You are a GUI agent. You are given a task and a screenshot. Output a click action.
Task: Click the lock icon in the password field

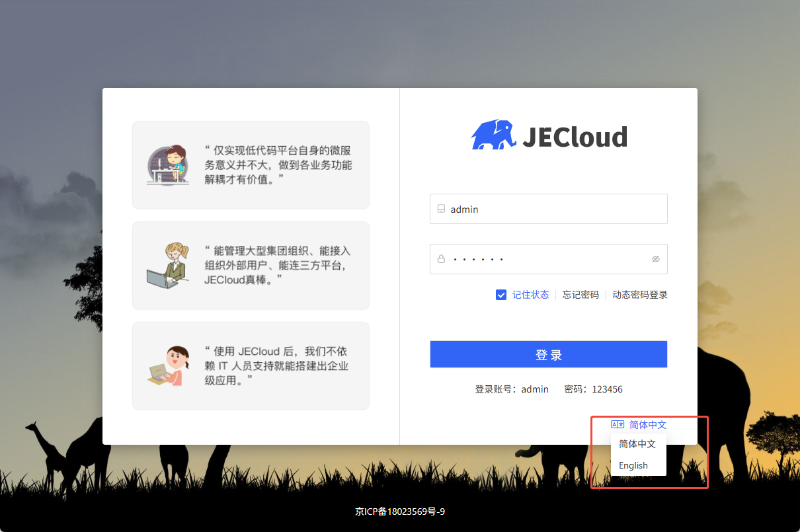(441, 259)
